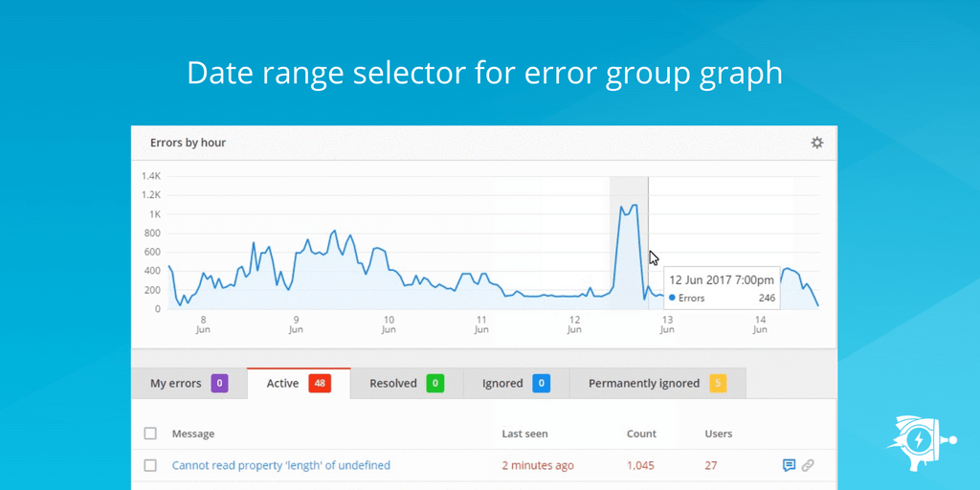Sort by the Count column header

pyautogui.click(x=642, y=434)
